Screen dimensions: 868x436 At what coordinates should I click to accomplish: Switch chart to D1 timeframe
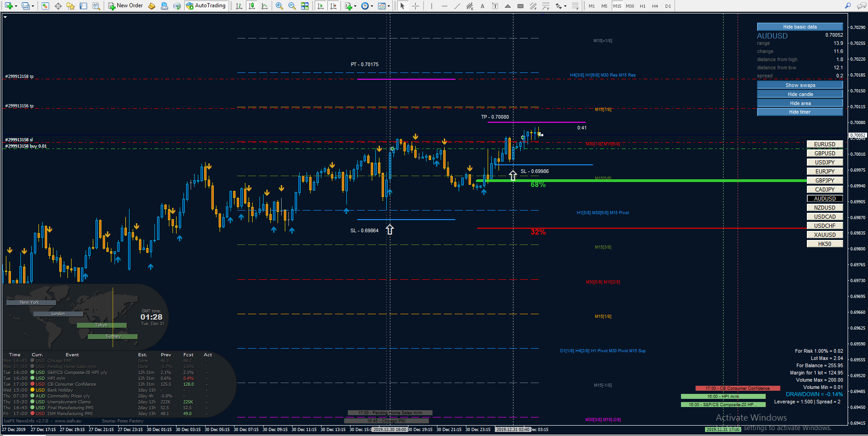(x=668, y=6)
